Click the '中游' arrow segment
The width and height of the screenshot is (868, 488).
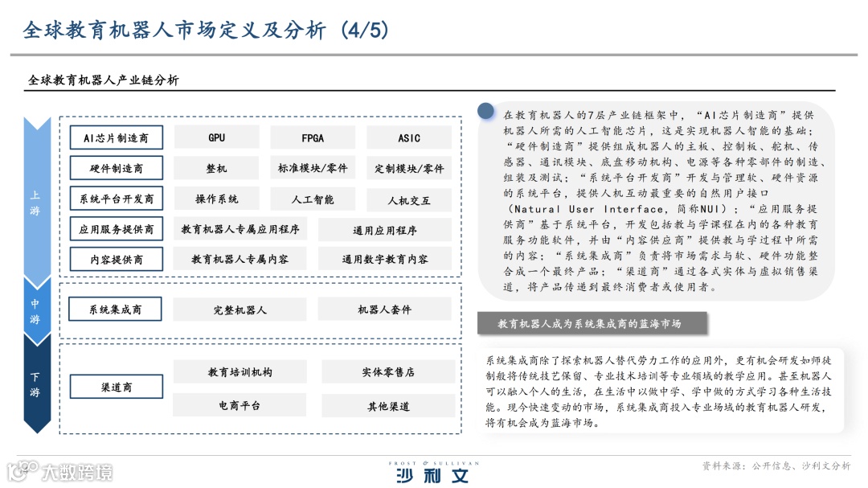tap(37, 311)
